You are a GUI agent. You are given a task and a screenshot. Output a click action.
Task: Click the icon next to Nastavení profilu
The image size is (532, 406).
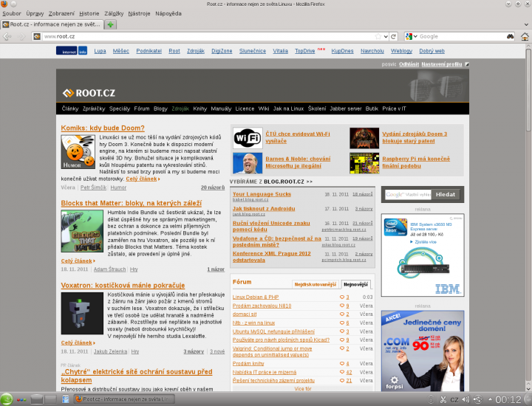pos(467,64)
